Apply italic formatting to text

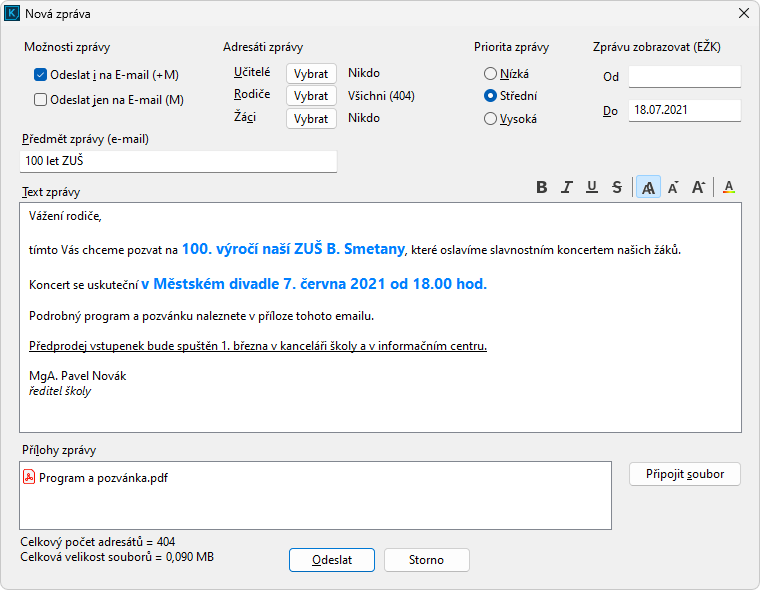[567, 187]
